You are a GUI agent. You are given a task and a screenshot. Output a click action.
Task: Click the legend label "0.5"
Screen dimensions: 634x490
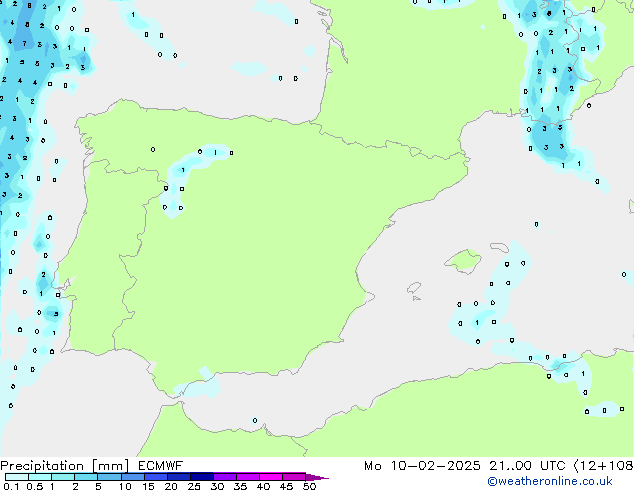tap(35, 486)
